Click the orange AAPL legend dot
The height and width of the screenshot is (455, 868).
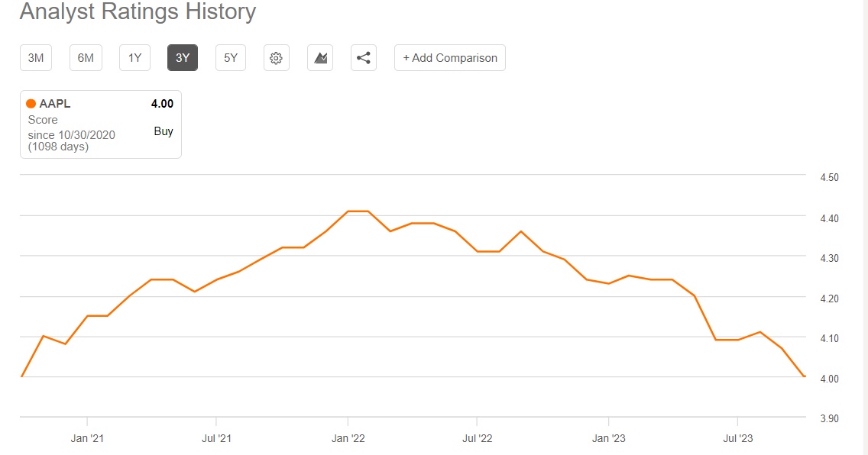tap(31, 104)
